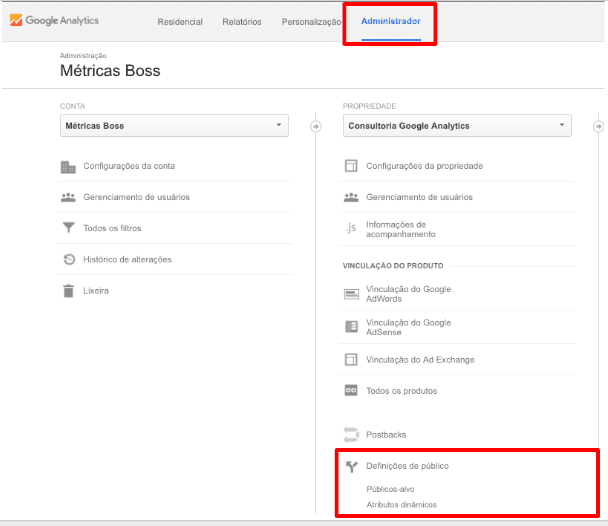Click the Métricas Boss page heading
Viewport: 608px width, 526px height.
click(110, 71)
